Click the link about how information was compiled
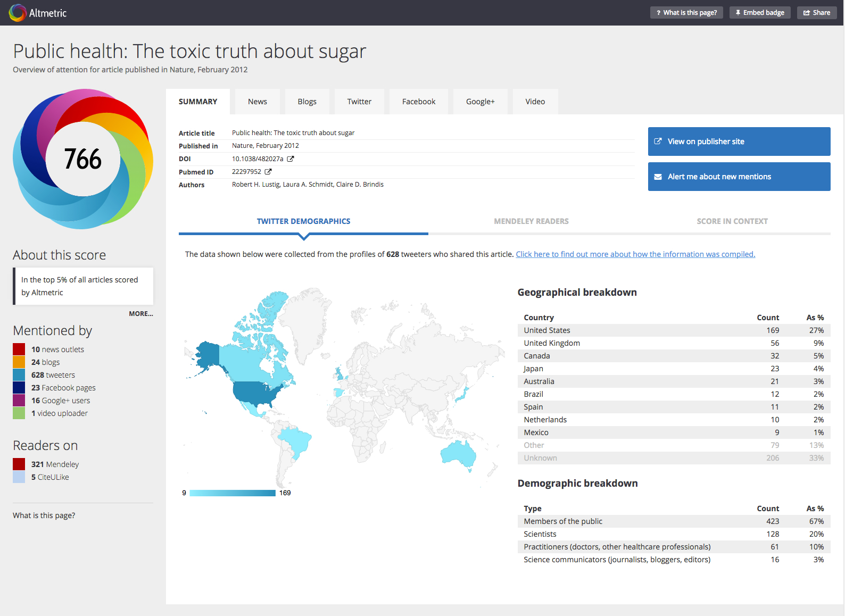This screenshot has width=845, height=616. (635, 254)
